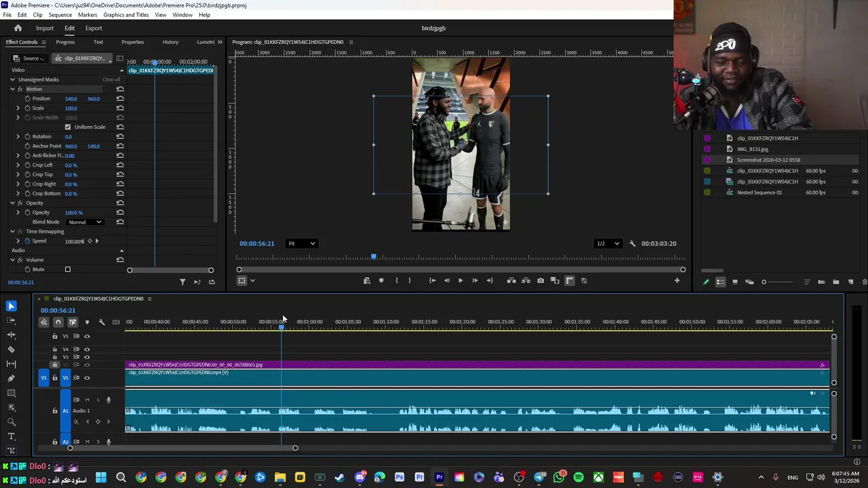This screenshot has width=868, height=488.
Task: Open Program monitor settings wrench
Action: [x=632, y=243]
